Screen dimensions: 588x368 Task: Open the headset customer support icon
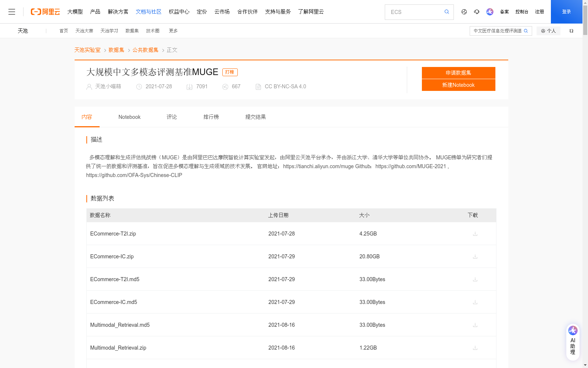(x=477, y=12)
